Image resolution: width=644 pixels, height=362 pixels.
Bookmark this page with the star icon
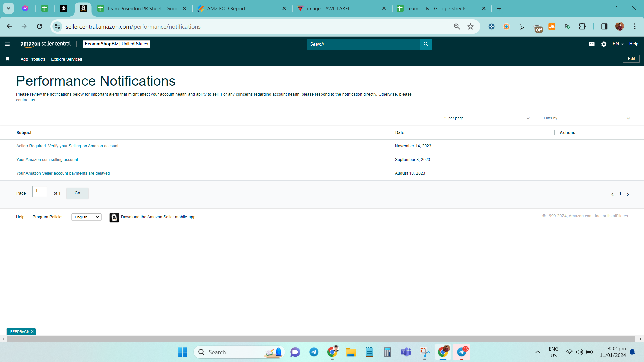click(471, 26)
